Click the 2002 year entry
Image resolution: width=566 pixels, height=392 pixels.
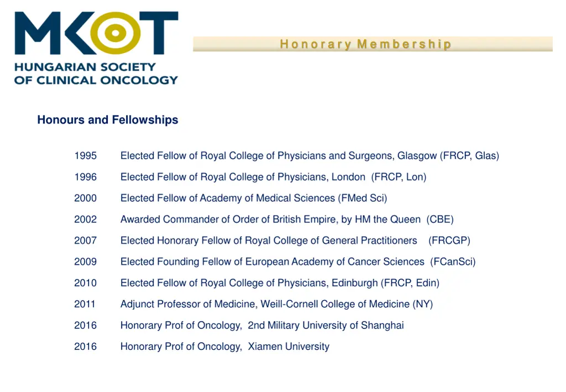click(86, 219)
